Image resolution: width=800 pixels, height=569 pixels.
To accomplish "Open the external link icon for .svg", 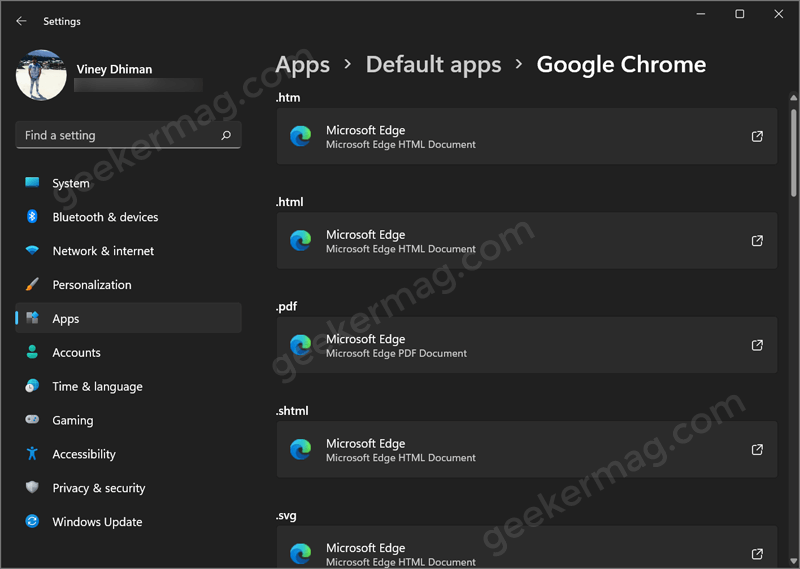I will (757, 554).
